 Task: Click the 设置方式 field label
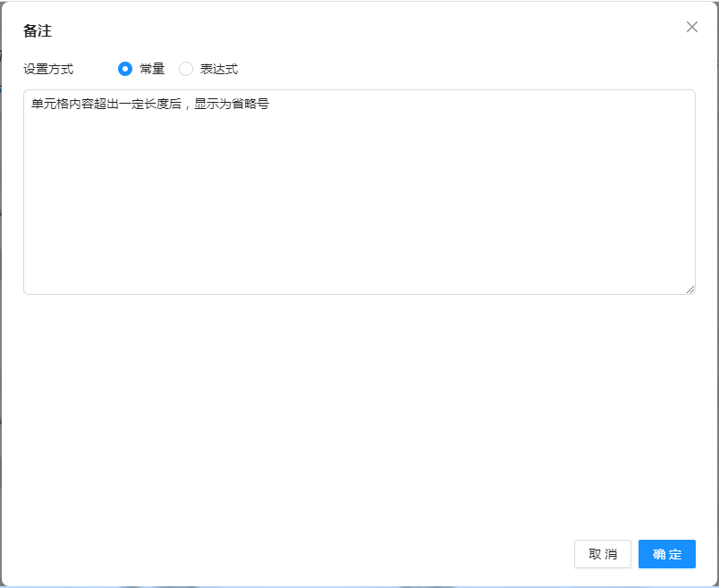[x=48, y=69]
